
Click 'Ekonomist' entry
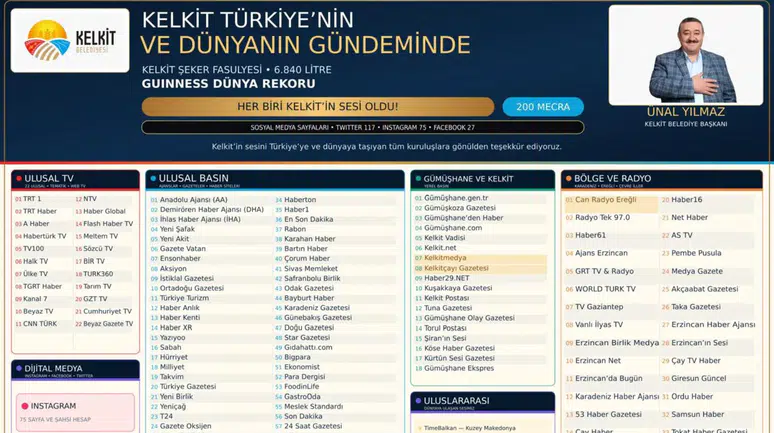[x=302, y=367]
